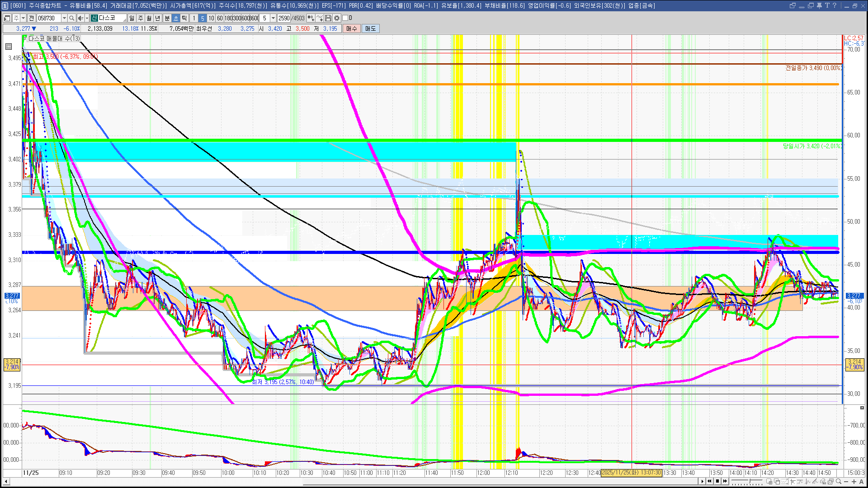The image size is (868, 488).
Task: Click the save chart floppy disk icon
Action: point(328,18)
